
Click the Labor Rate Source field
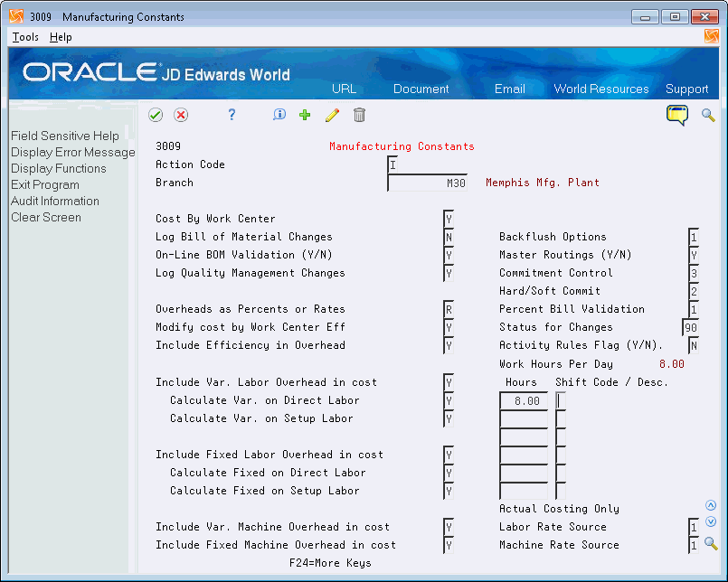(694, 527)
